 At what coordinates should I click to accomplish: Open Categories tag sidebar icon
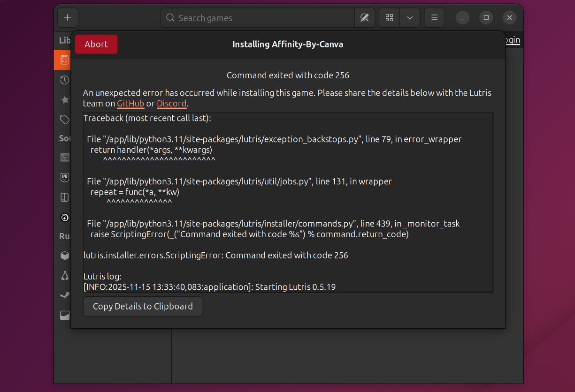click(65, 120)
